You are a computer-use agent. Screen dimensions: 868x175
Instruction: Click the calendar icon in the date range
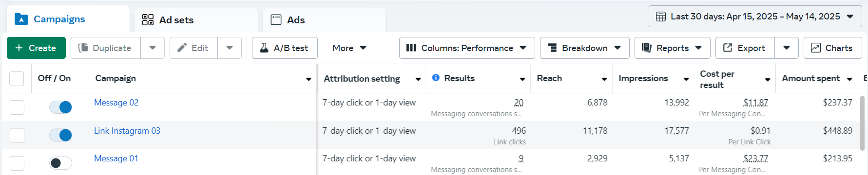click(x=661, y=17)
